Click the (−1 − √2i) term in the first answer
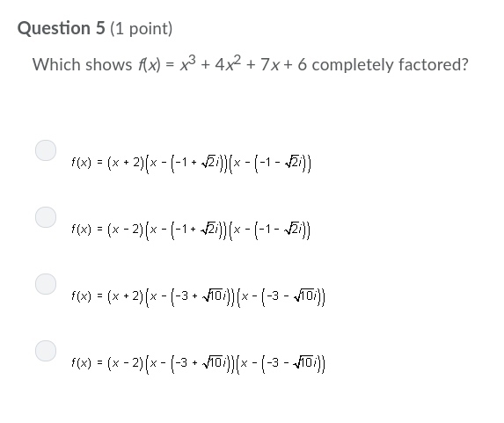This screenshot has height=423, width=504. pyautogui.click(x=281, y=164)
